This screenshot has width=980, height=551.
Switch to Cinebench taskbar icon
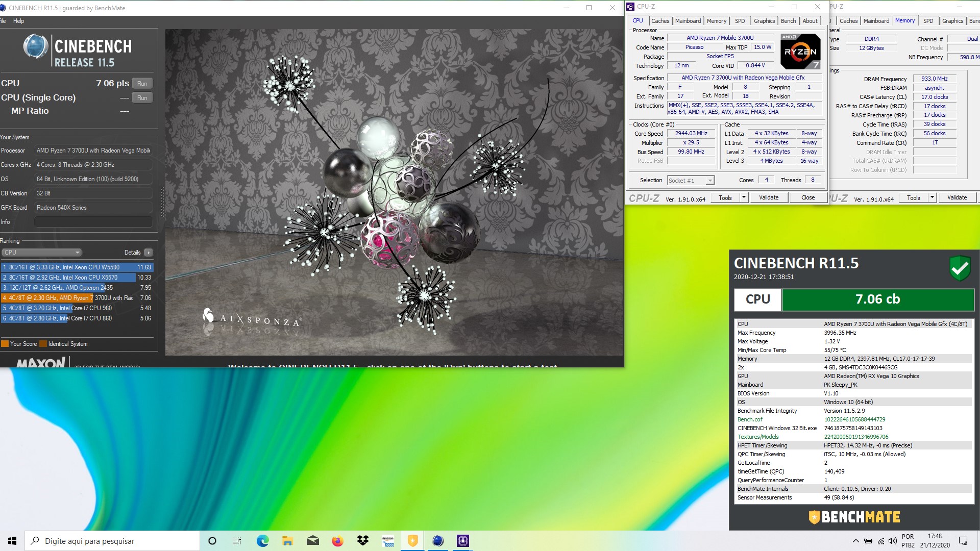click(x=438, y=541)
